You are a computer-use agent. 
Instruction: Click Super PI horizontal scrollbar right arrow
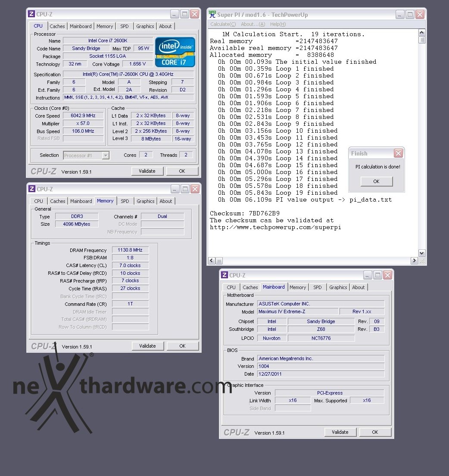click(x=414, y=261)
